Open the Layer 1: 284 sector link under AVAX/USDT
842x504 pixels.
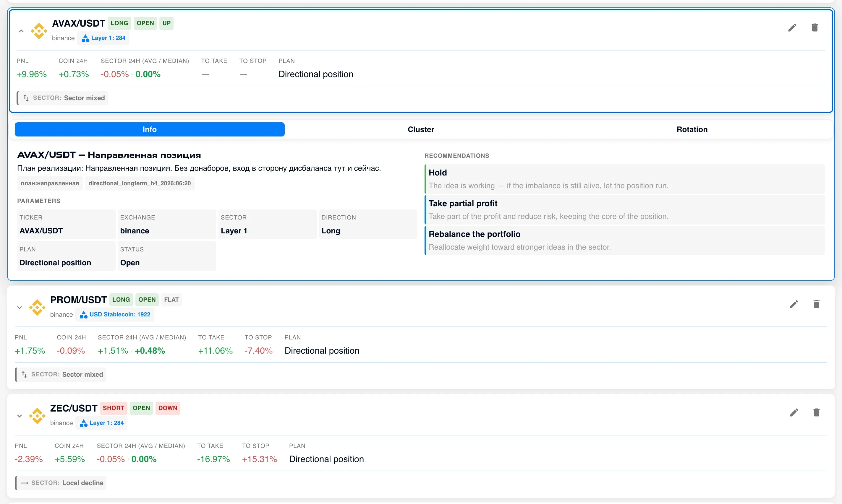(103, 38)
